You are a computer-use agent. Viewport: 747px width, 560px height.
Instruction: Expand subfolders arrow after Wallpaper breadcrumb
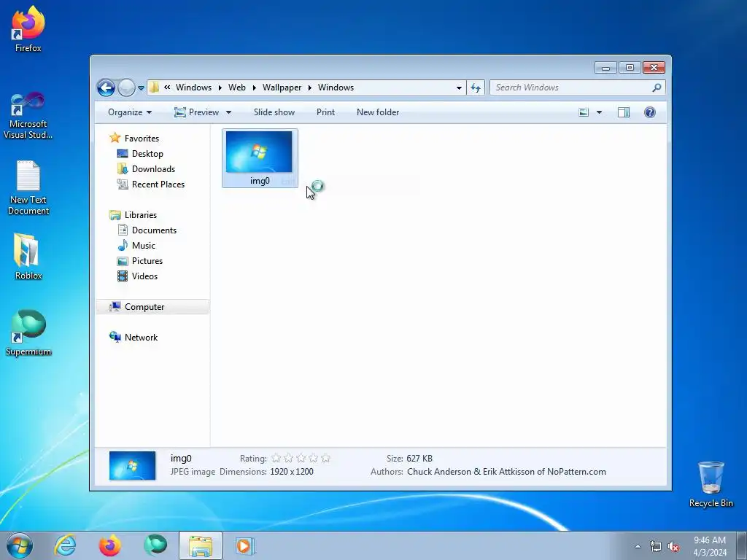(x=309, y=87)
